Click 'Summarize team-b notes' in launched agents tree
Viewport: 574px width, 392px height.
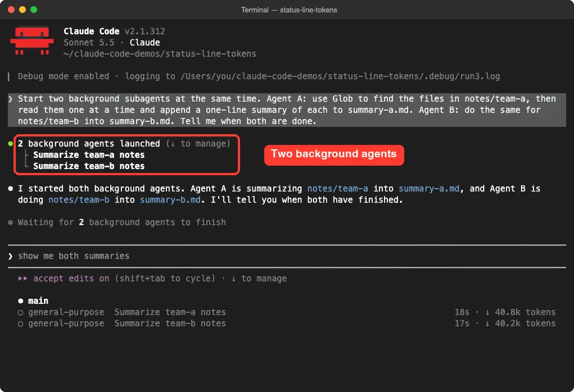click(89, 166)
